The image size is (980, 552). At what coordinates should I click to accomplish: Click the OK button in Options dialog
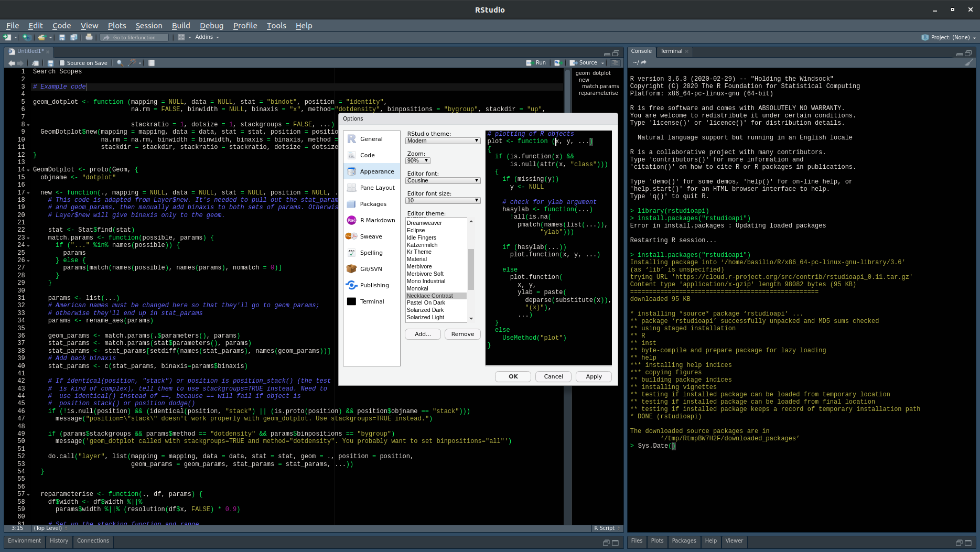(x=513, y=376)
